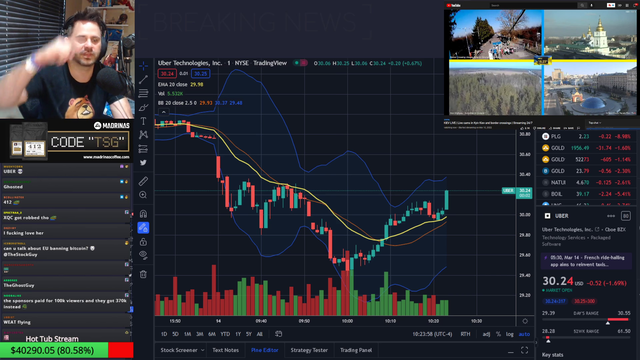Screen dimensions: 640x360
Task: Open the French ride-hailing news headline
Action: pyautogui.click(x=586, y=261)
